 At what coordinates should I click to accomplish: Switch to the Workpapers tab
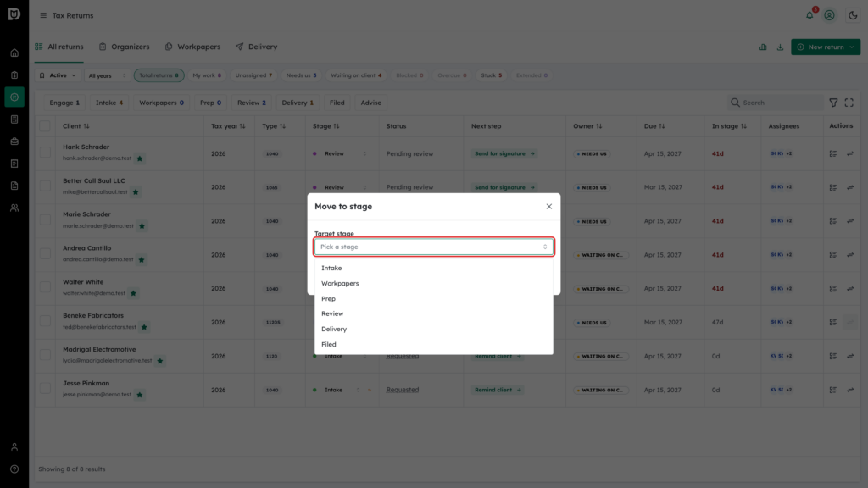point(192,47)
